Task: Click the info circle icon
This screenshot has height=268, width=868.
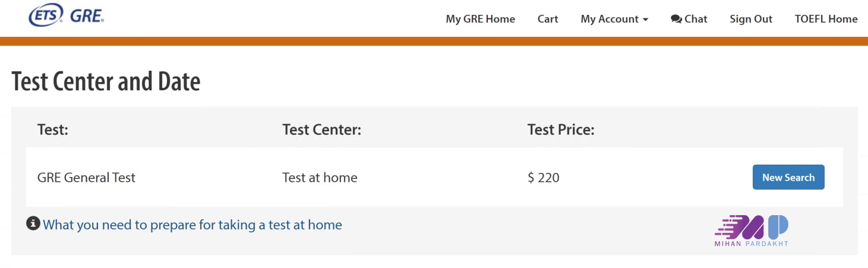Action: click(x=33, y=224)
